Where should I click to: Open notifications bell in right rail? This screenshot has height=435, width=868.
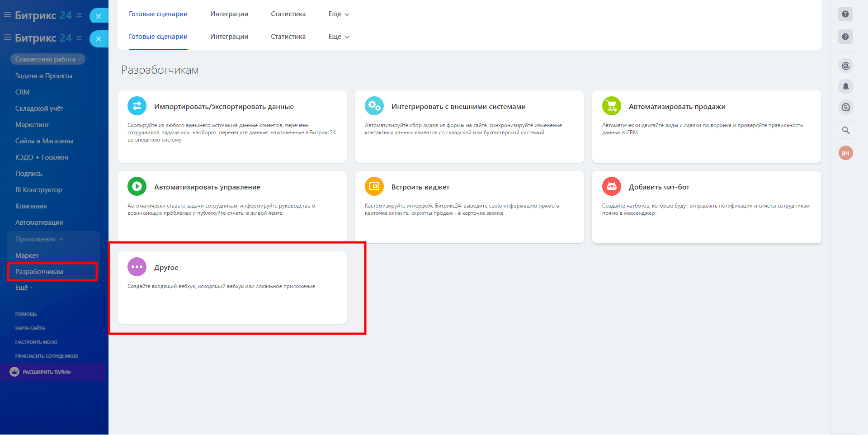pyautogui.click(x=846, y=86)
